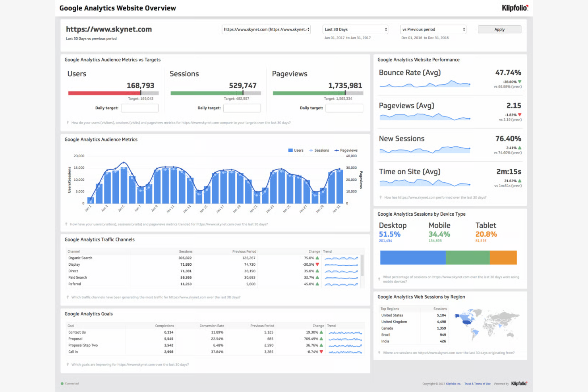Click the Sessions legend marker
588x392 pixels.
tap(311, 150)
